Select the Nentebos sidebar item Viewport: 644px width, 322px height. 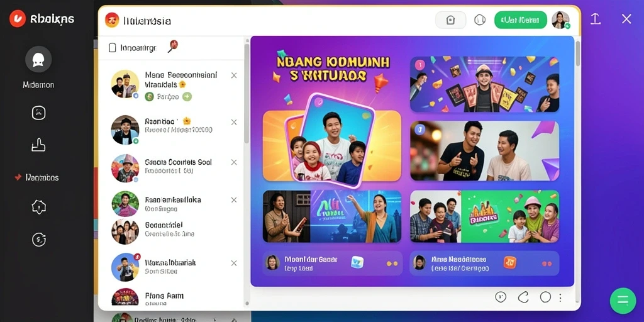(36, 177)
